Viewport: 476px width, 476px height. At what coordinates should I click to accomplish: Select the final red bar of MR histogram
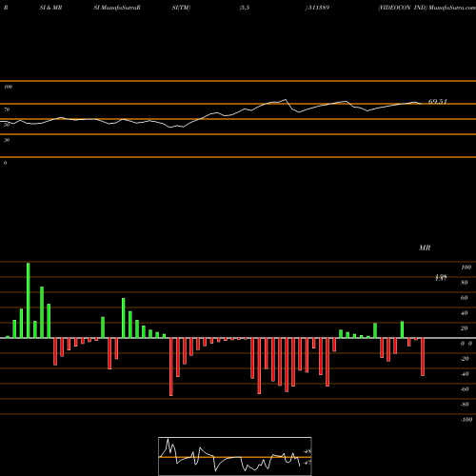tap(423, 357)
